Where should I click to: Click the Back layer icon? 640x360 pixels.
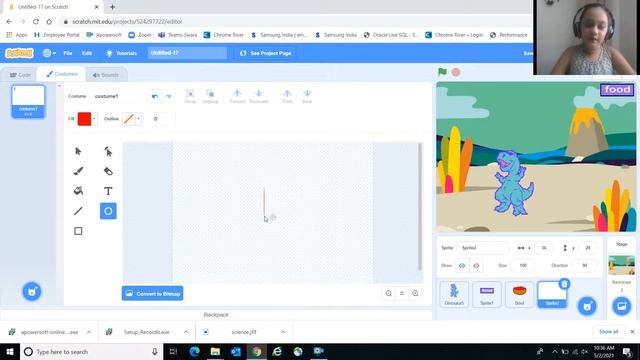307,96
